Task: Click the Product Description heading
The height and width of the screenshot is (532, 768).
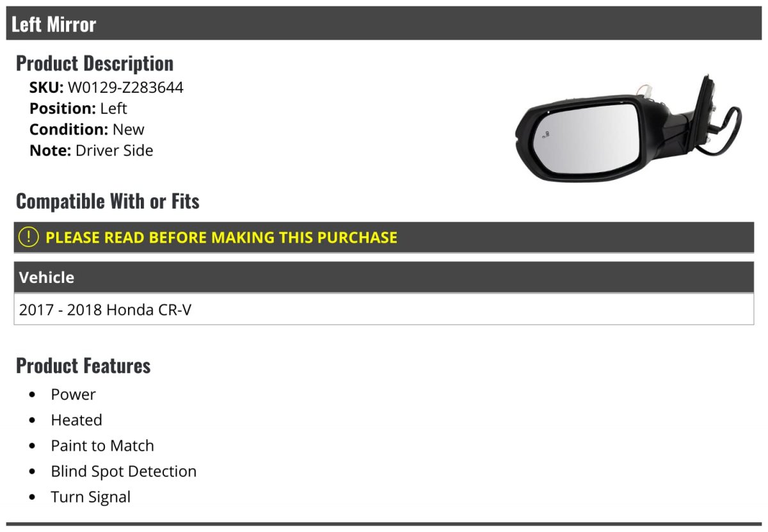Action: (x=95, y=63)
